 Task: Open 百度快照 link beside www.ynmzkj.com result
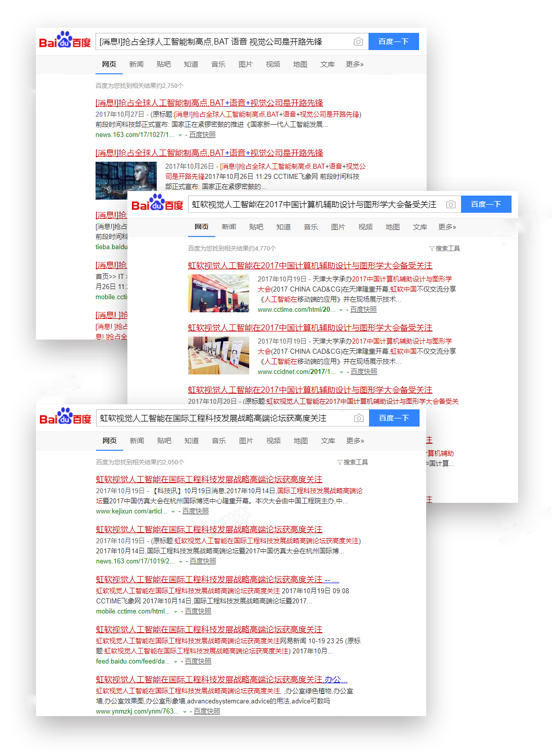(x=207, y=711)
